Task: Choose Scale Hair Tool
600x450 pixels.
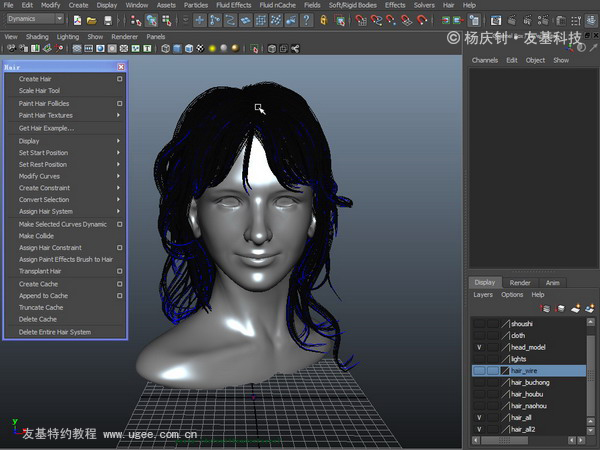Action: coord(39,91)
